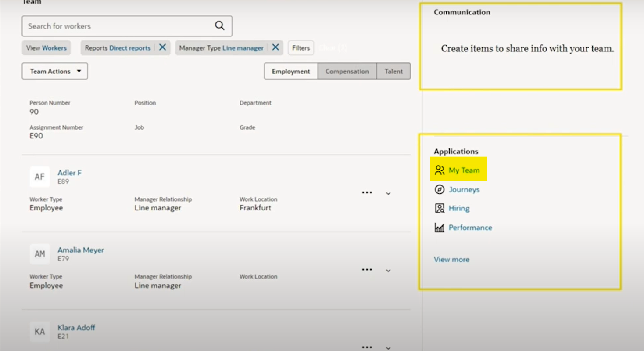The width and height of the screenshot is (644, 351).
Task: Expand the Adler F row details
Action: (388, 193)
